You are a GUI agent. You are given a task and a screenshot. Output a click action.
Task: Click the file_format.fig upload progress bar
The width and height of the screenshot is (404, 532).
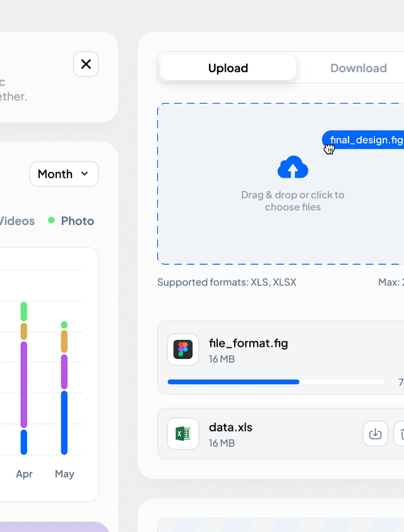[x=276, y=382]
